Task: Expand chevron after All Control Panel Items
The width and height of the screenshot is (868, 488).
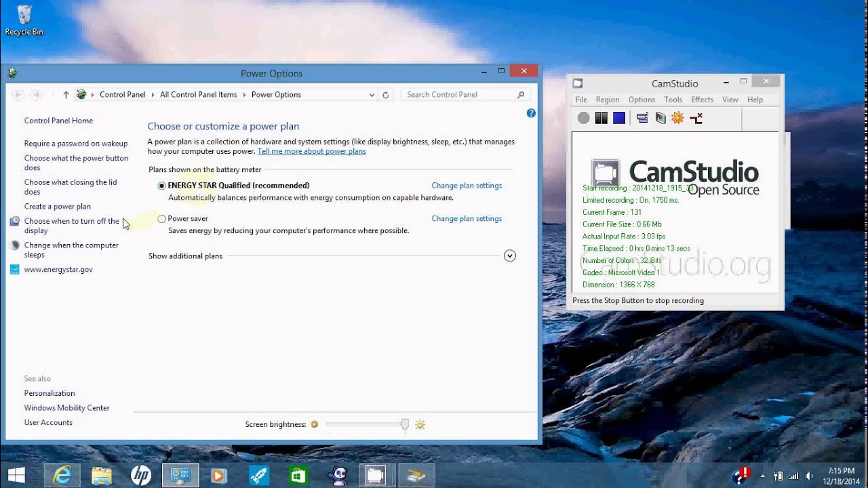Action: [x=244, y=95]
